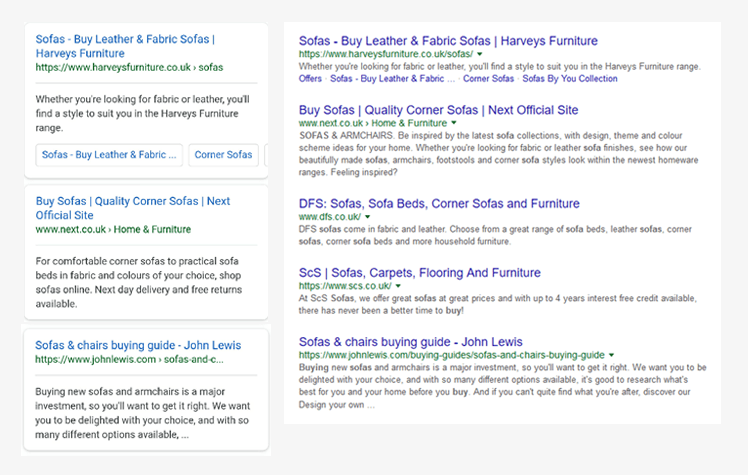Expand arrow beside www.next.co.uk Home & Furniture
Screen dimensions: 748x475
454,123
